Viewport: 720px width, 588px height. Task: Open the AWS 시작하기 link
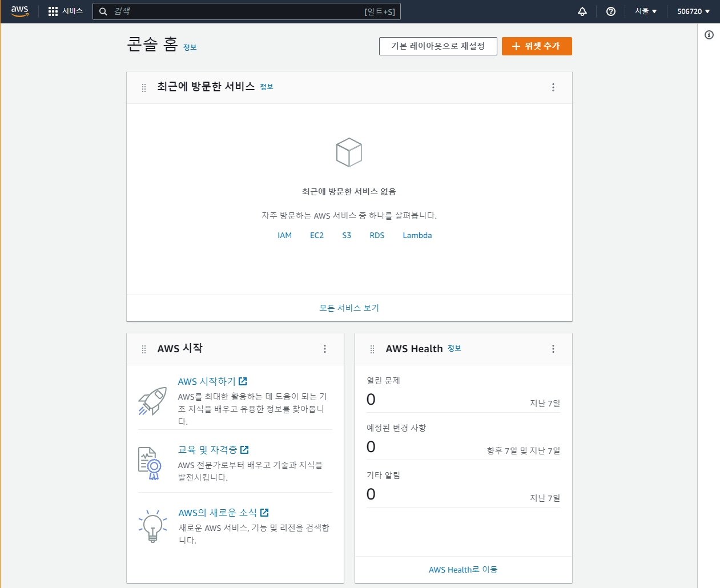click(x=212, y=381)
